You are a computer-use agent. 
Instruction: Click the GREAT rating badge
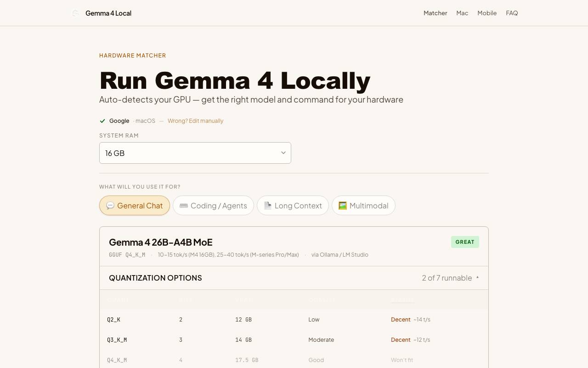click(x=465, y=242)
